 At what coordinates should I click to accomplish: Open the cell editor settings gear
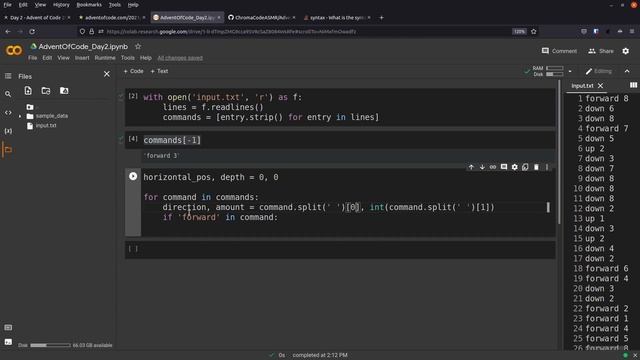point(514,167)
